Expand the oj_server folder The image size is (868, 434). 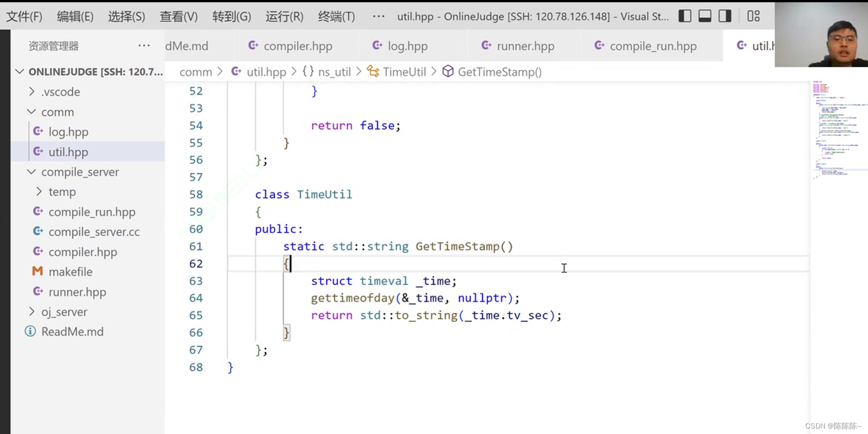(31, 312)
